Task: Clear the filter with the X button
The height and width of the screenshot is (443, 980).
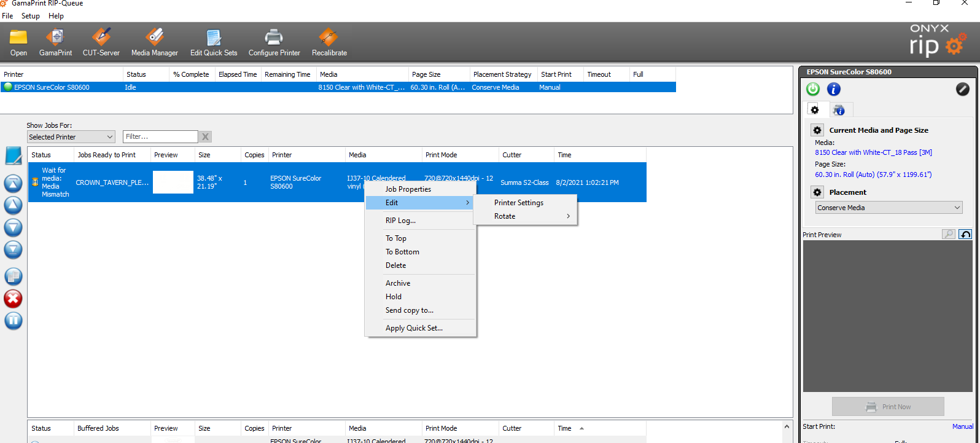Action: [206, 137]
